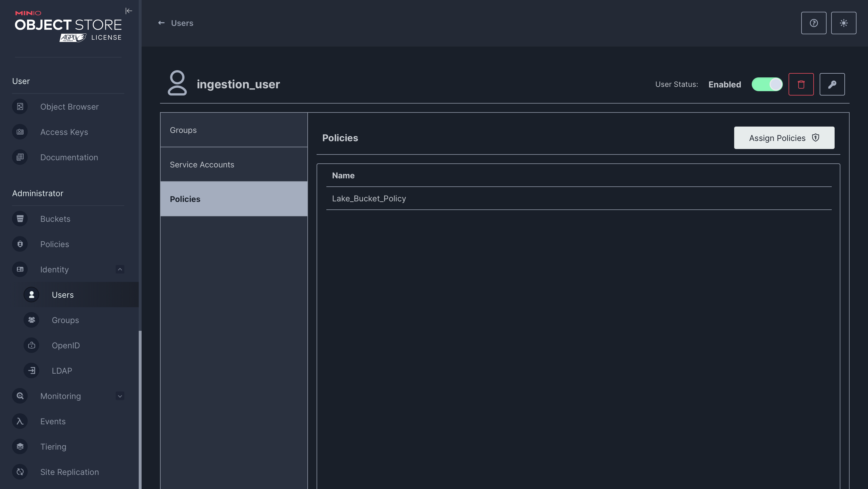Click the Documentation icon

[20, 157]
